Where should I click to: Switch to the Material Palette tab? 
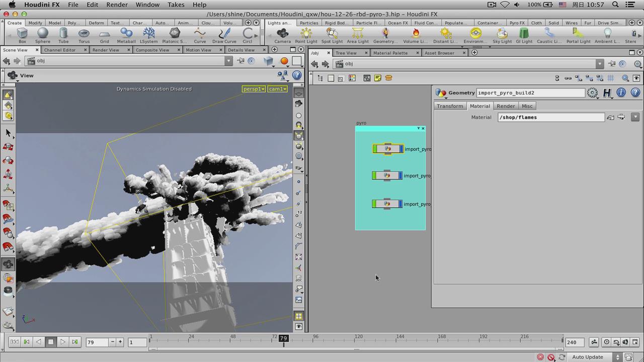pyautogui.click(x=390, y=53)
